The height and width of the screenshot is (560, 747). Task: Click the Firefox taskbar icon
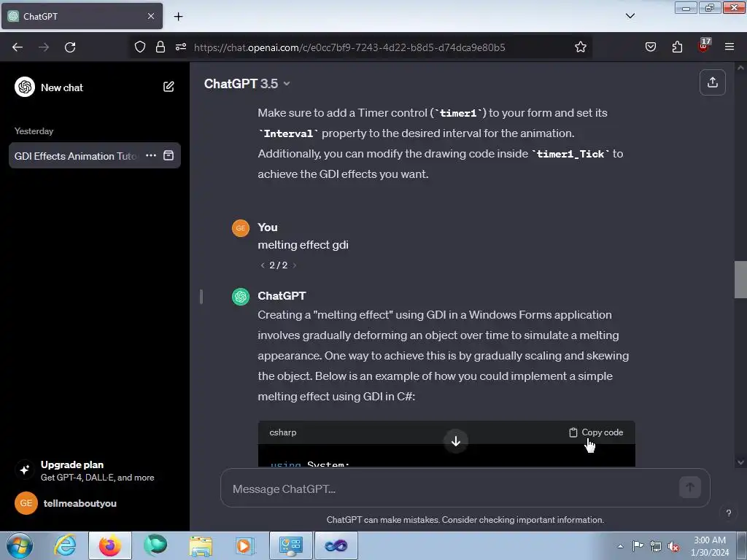109,545
